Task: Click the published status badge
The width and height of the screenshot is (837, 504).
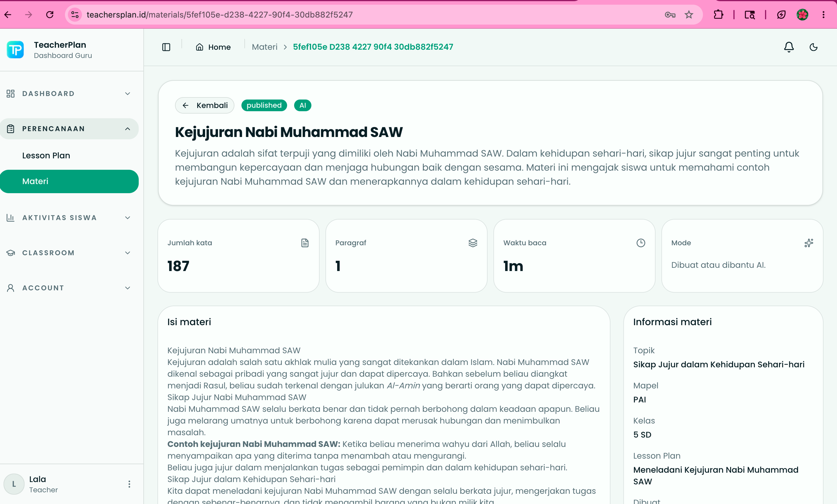Action: click(x=264, y=105)
